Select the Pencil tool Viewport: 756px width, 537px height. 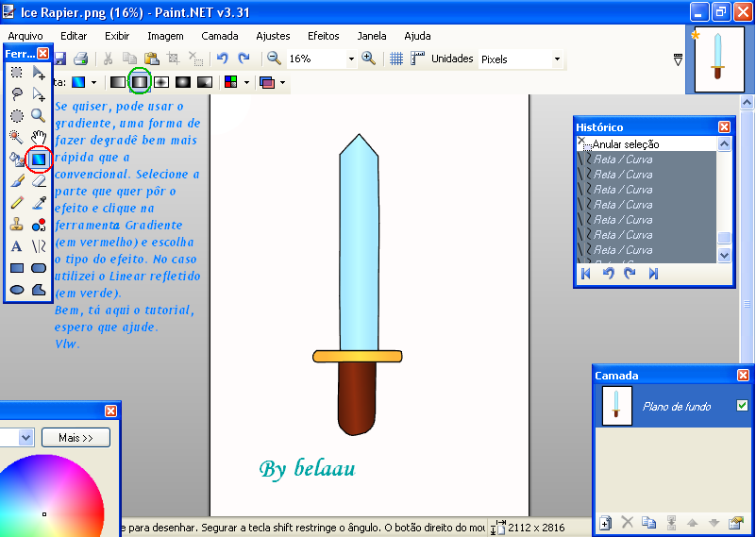(x=17, y=202)
